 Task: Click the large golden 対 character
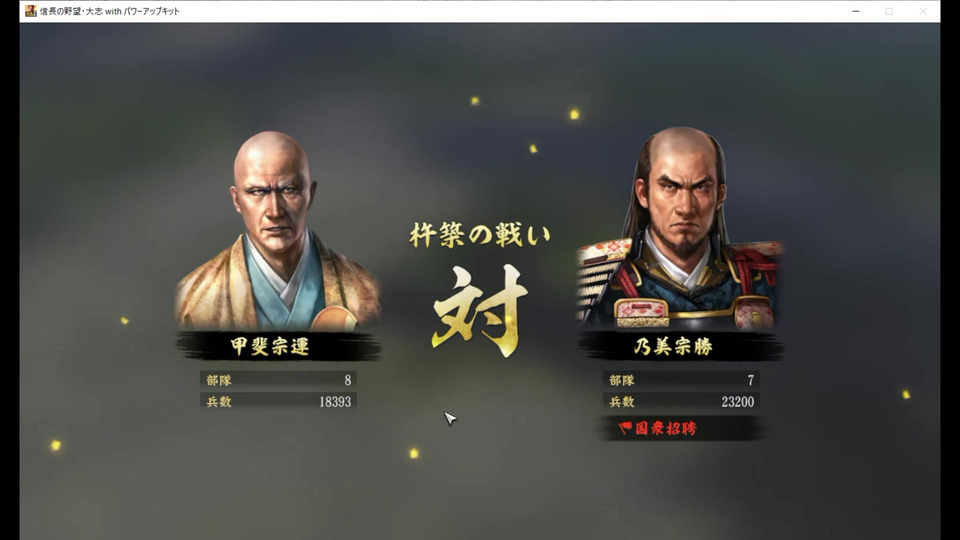click(480, 311)
